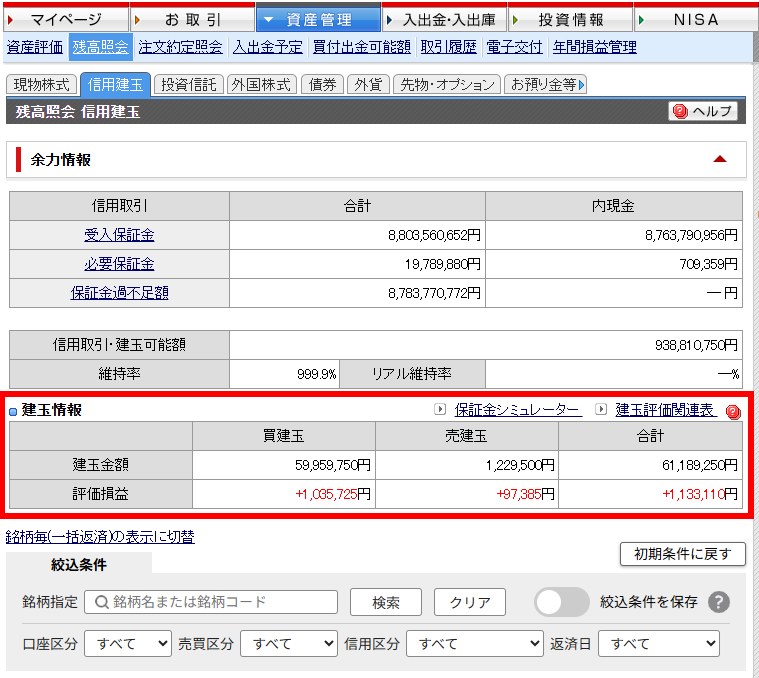Click the question mark icon next to 絞込条件を保存

tap(719, 602)
